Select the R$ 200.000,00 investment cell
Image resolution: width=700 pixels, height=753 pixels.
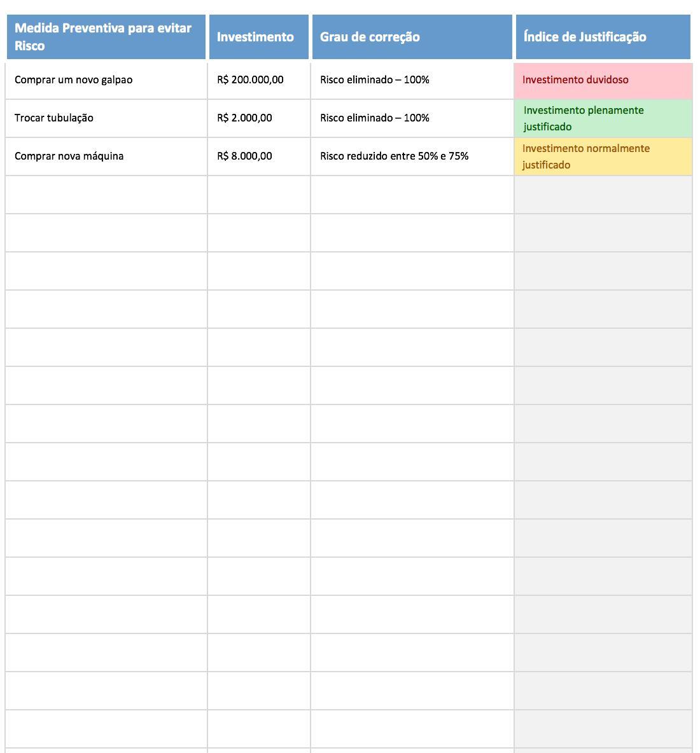coord(258,80)
